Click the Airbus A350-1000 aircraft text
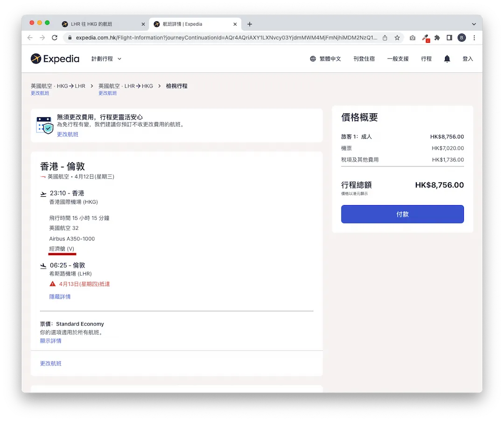Screen dimensions: 504x421 (72, 239)
